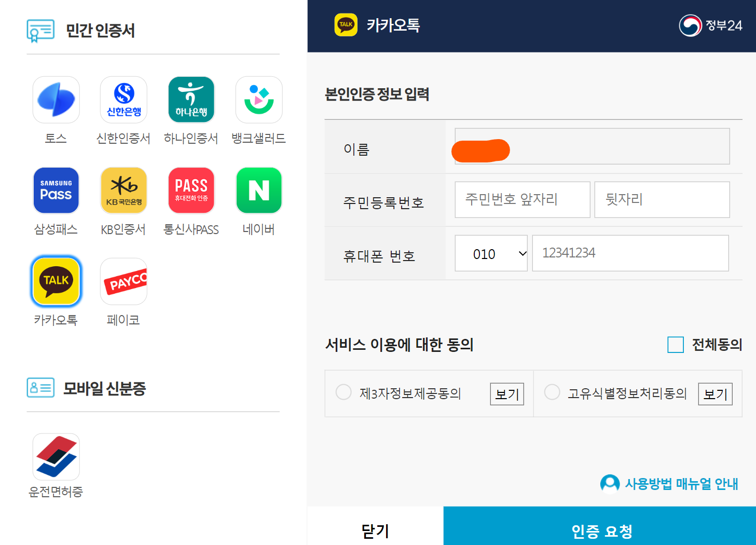The width and height of the screenshot is (756, 545).
Task: Click the 페이코 label text
Action: [123, 320]
